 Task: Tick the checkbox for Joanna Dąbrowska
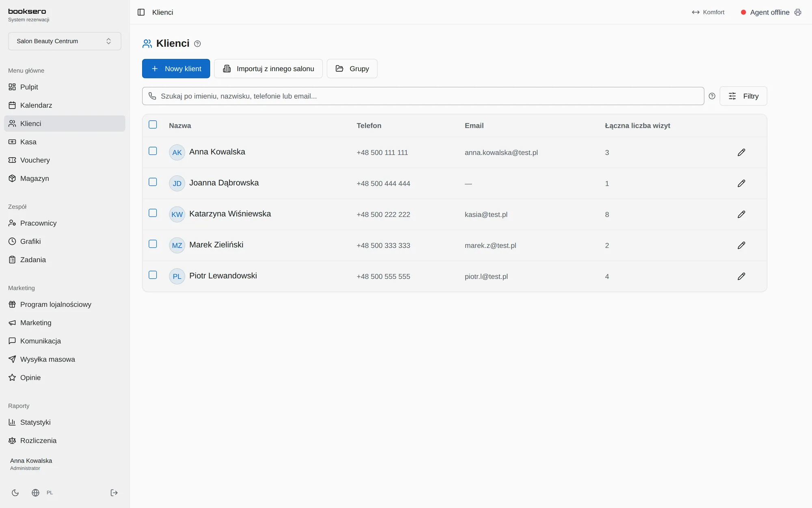pyautogui.click(x=153, y=182)
